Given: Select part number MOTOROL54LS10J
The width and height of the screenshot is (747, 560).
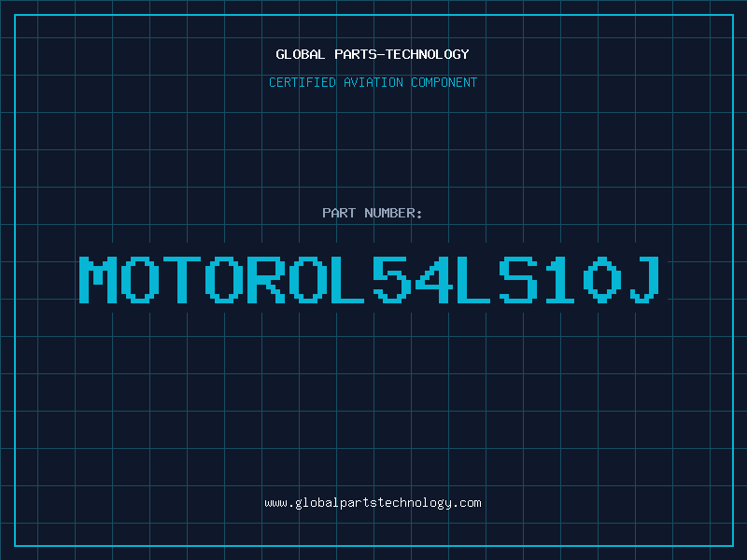Looking at the screenshot, I should point(369,280).
